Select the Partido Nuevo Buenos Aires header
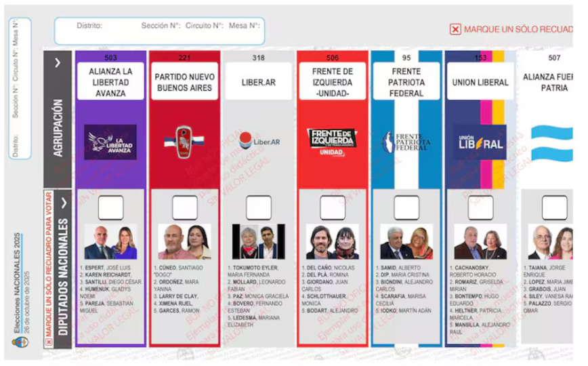Image resolution: width=588 pixels, height=366 pixels. [x=184, y=82]
